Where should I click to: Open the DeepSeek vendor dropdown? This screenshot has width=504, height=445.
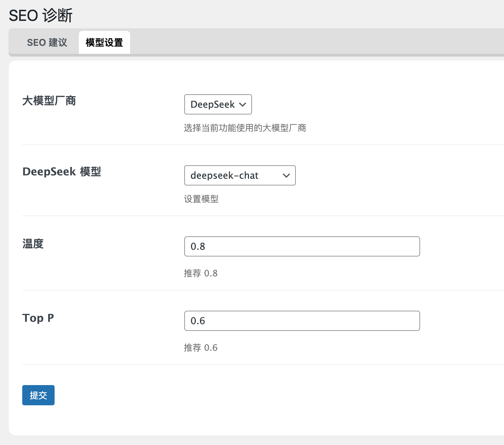[x=218, y=104]
